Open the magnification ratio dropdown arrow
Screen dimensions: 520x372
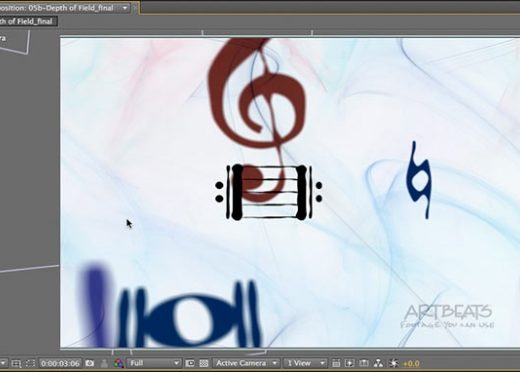tap(3, 363)
